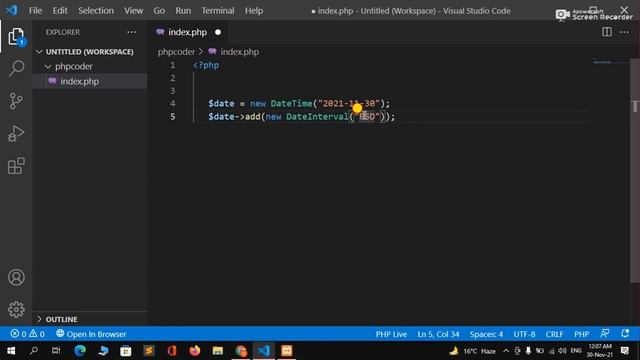
Task: Open the Windows Start menu
Action: [x=11, y=351]
